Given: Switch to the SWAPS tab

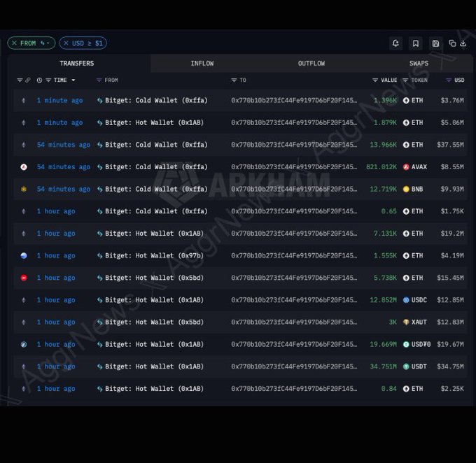Looking at the screenshot, I should pyautogui.click(x=419, y=64).
